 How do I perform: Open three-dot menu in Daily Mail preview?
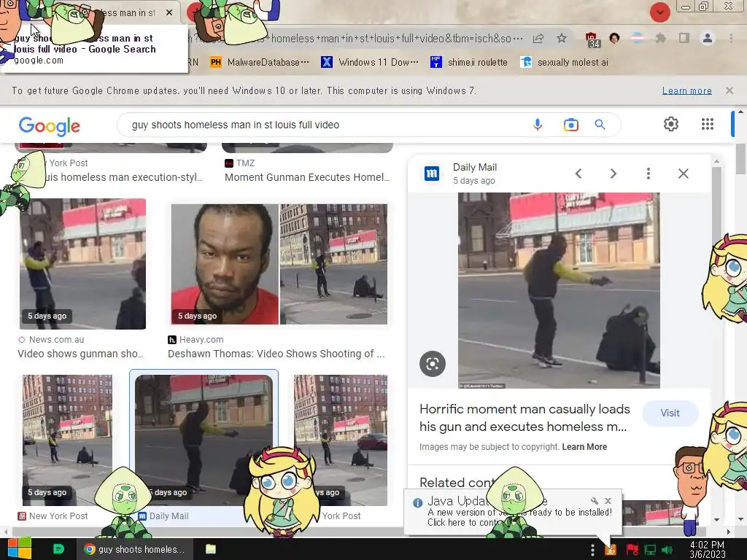tap(649, 174)
